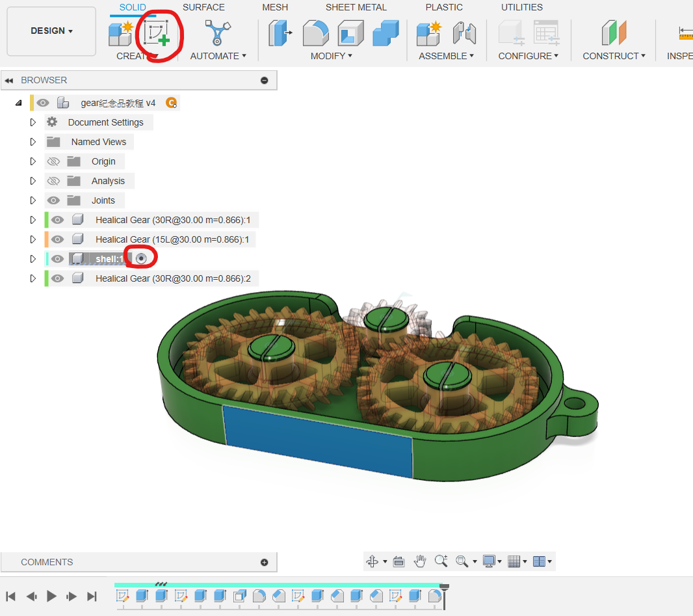
Task: Expand the Document Settings node
Action: (x=33, y=122)
